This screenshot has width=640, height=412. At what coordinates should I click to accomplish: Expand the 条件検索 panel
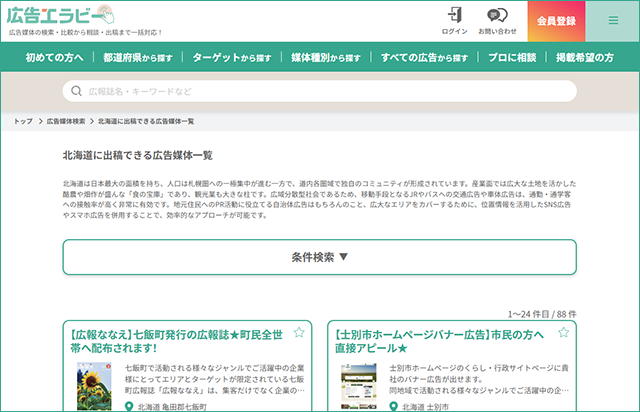click(x=319, y=257)
